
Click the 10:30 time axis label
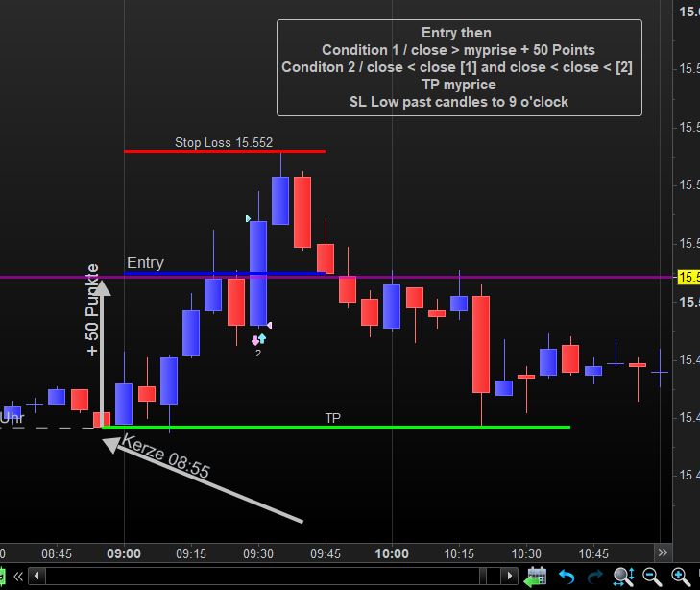[526, 553]
